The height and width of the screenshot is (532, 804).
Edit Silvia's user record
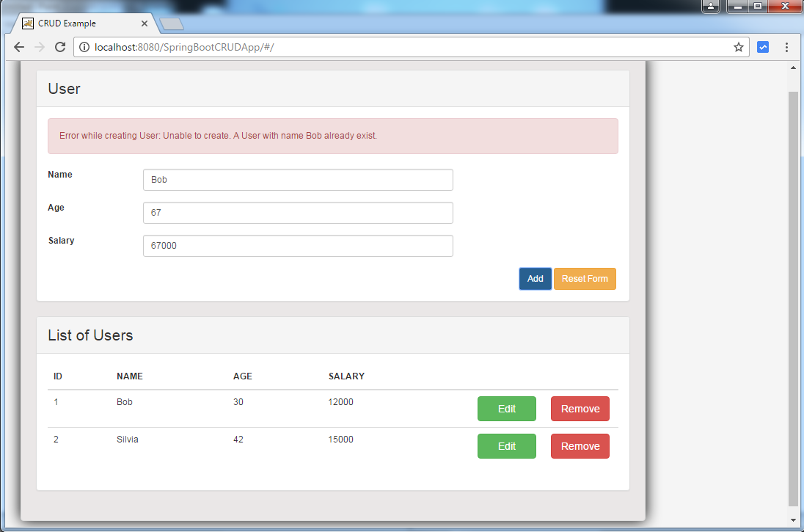pyautogui.click(x=506, y=446)
